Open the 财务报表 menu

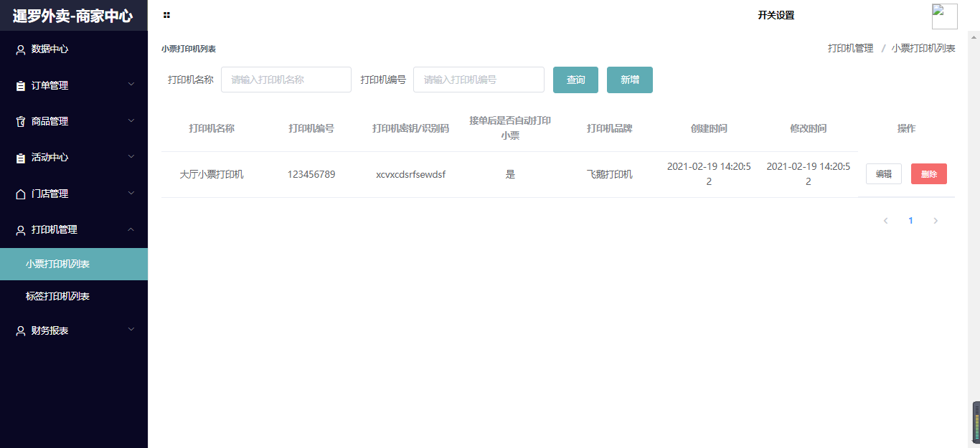coord(74,331)
